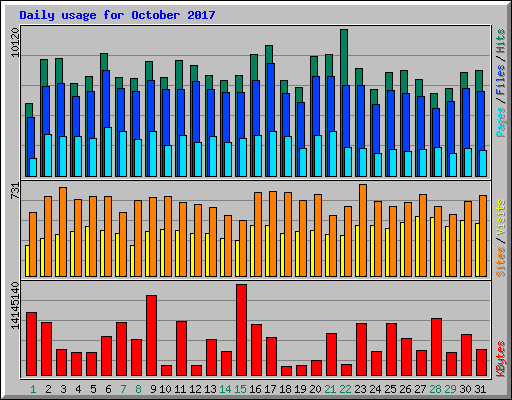Click the blue Files bar for day 17
Screen dimensions: 512x400
pos(271,97)
